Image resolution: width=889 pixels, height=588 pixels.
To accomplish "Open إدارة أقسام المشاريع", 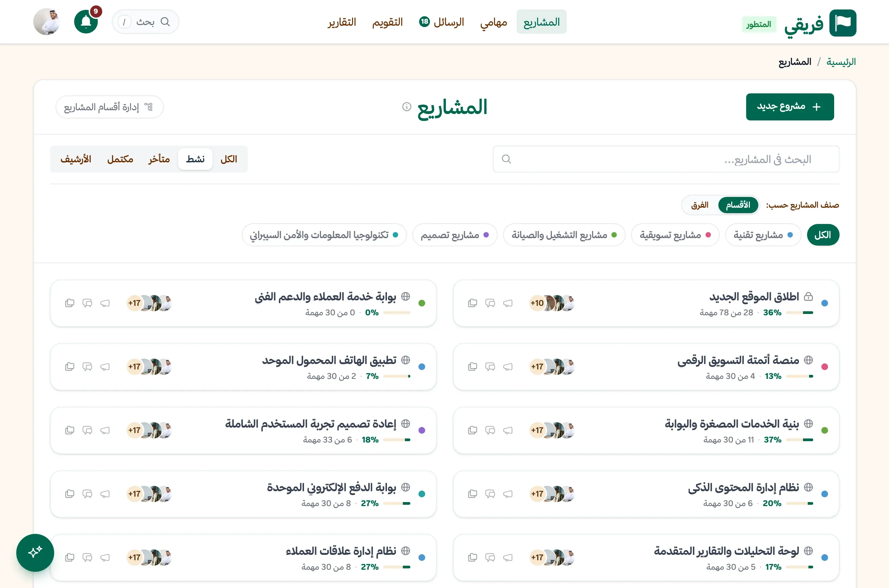I will tap(110, 107).
